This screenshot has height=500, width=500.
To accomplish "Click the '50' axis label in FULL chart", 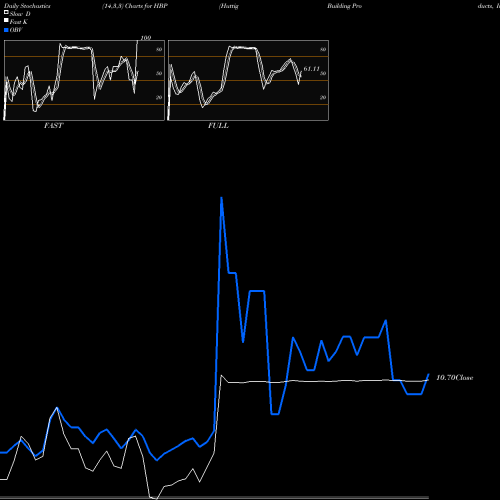I will tap(323, 73).
